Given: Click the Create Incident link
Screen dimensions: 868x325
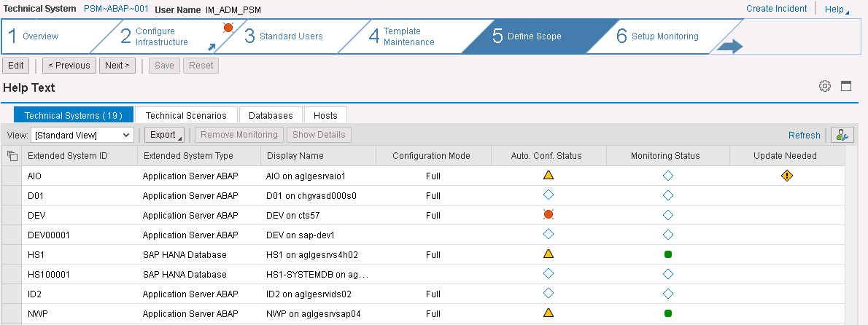Looking at the screenshot, I should point(776,9).
